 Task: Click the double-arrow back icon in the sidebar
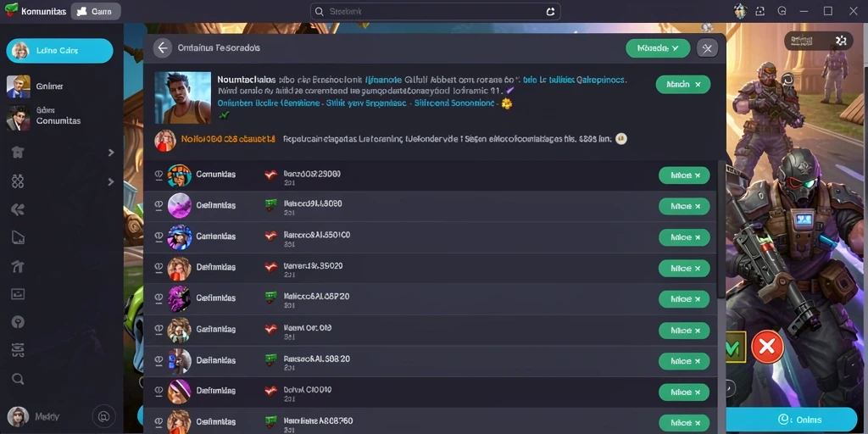[18, 209]
